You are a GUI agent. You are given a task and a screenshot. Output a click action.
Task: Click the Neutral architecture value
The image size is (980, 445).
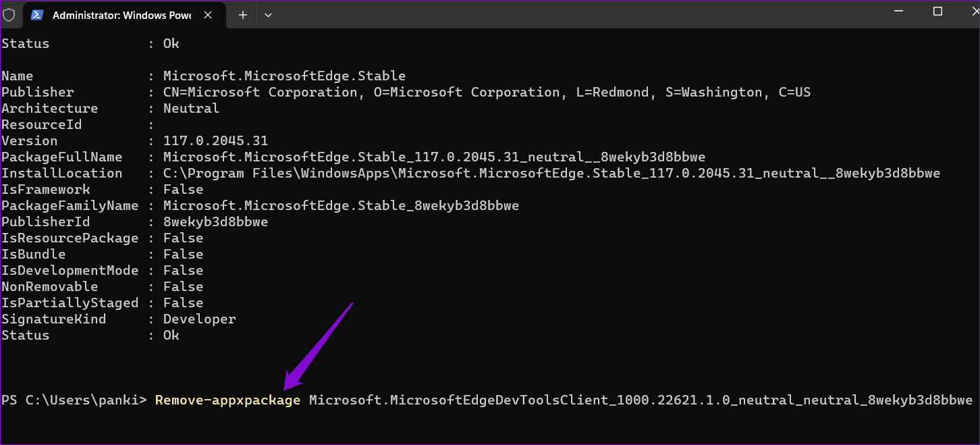(x=191, y=108)
